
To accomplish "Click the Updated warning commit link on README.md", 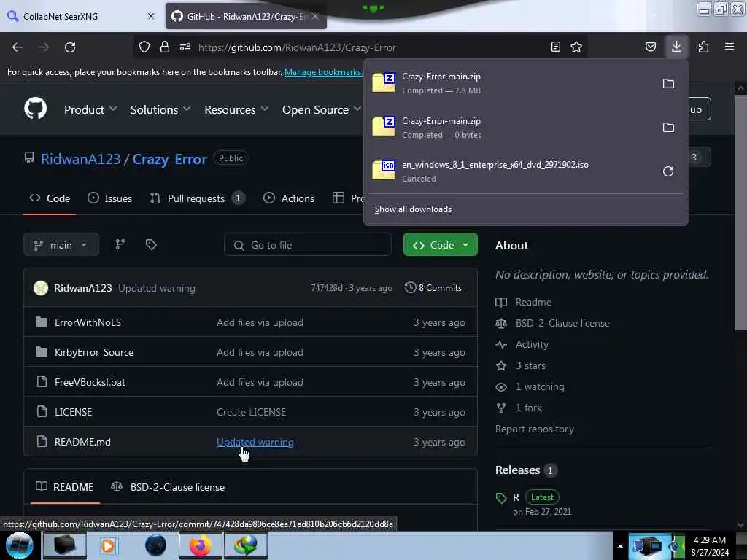I will [x=255, y=442].
